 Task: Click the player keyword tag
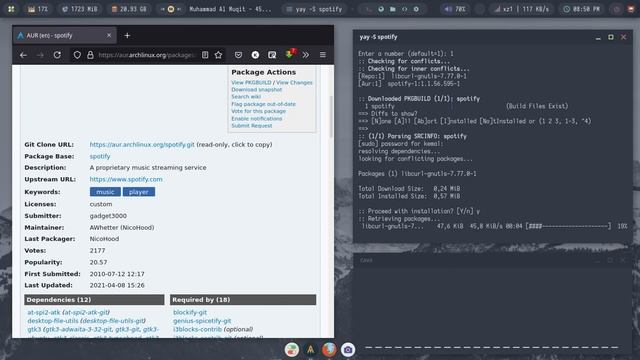(139, 192)
